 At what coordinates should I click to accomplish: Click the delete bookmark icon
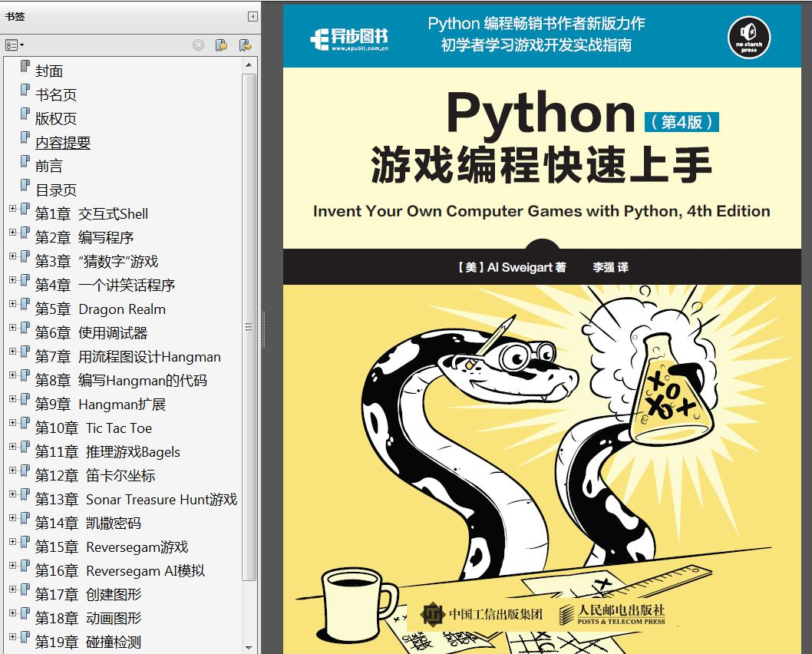click(x=198, y=45)
